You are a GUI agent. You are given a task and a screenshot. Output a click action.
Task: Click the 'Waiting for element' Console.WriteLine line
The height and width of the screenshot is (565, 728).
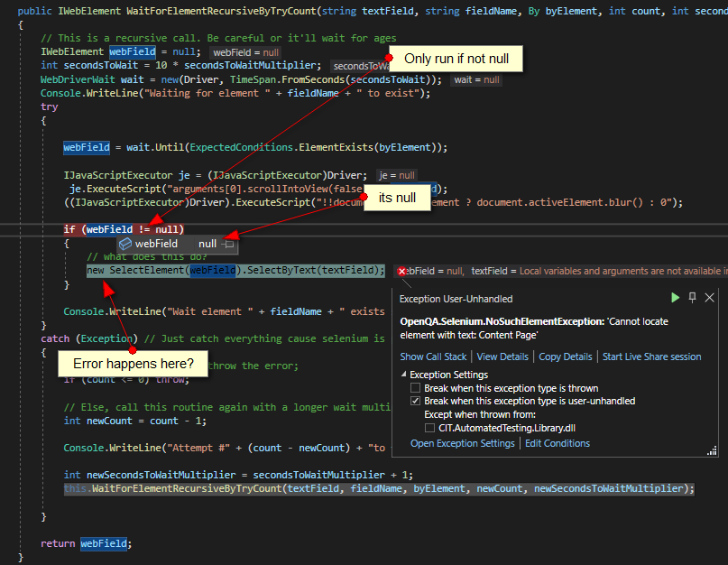235,93
